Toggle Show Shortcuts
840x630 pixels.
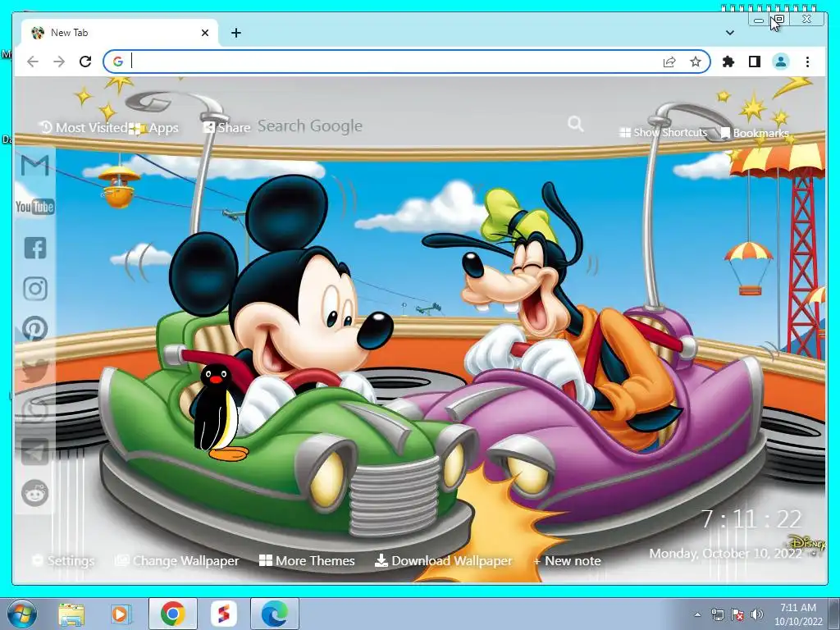pos(663,132)
